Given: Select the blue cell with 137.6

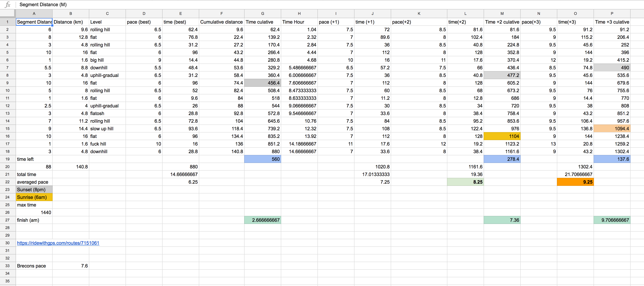Looking at the screenshot, I should 612,159.
